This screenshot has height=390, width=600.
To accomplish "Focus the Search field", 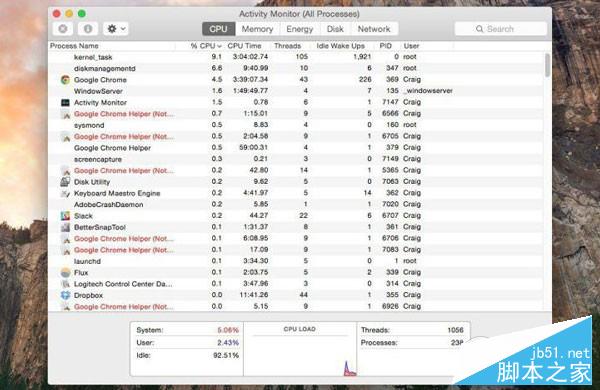I will point(501,29).
